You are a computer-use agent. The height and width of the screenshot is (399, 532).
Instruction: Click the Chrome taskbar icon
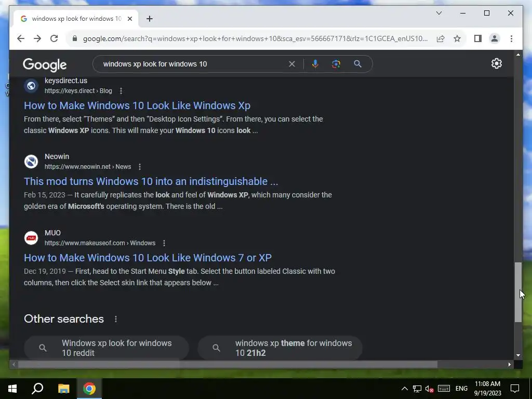click(x=89, y=389)
